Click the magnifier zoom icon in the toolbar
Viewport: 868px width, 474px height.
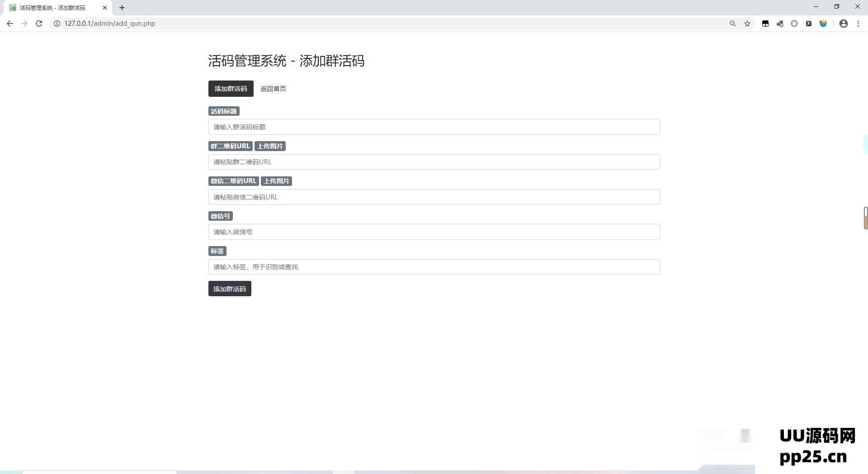(x=733, y=23)
